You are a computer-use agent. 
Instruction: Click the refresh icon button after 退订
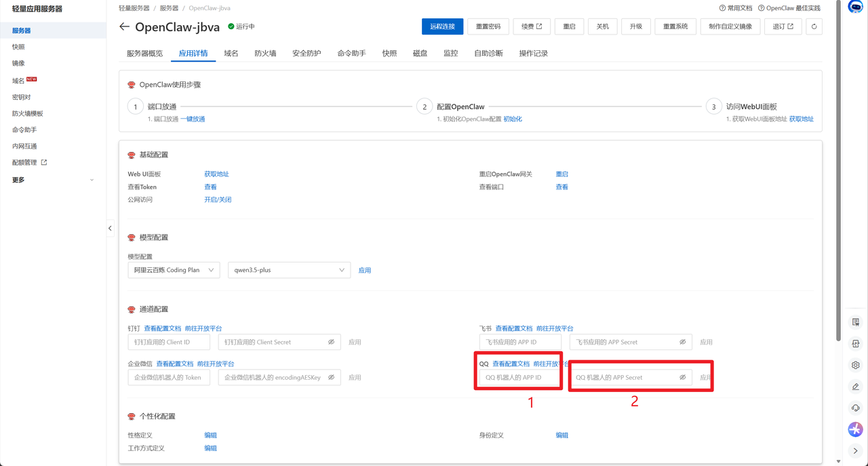tap(814, 26)
